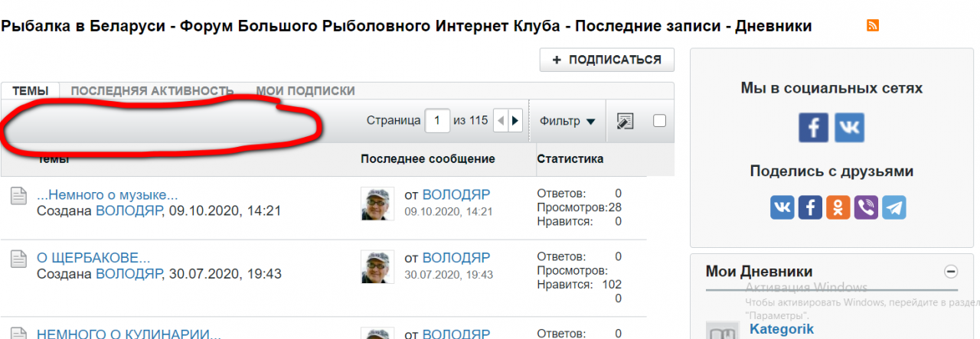Switch to ПОСЛЕДНЯЯ АКТИВНОСТЬ tab
The image size is (980, 339).
tap(152, 91)
